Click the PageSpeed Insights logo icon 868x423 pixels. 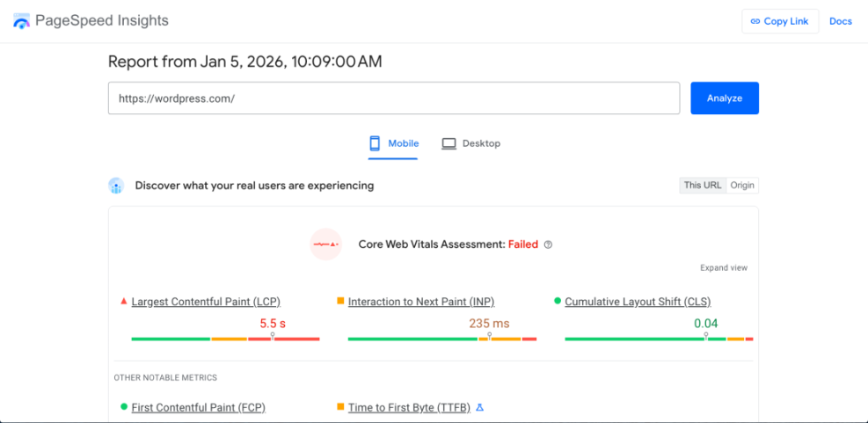coord(21,21)
